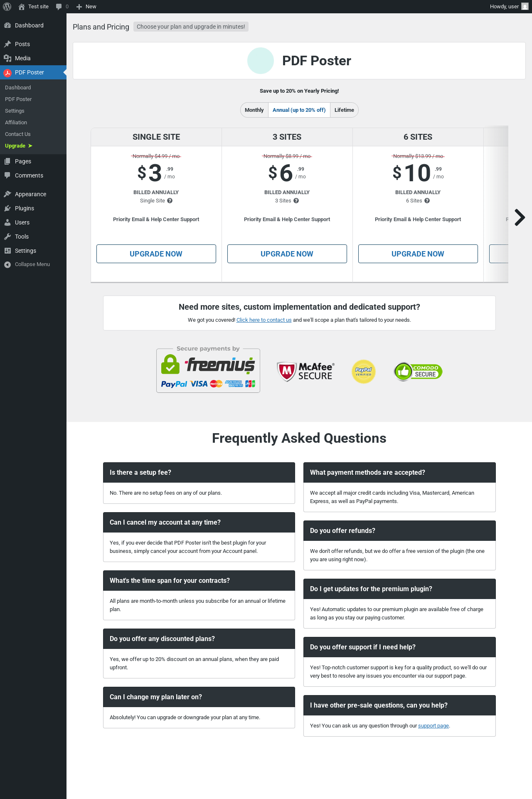Screen dimensions: 532x799
Task: Click the red PDF Poster plugin icon
Action: (x=7, y=73)
